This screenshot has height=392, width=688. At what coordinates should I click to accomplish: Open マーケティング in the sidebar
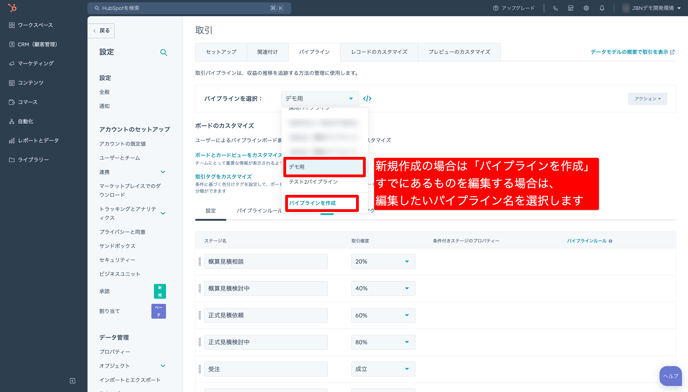[x=31, y=64]
